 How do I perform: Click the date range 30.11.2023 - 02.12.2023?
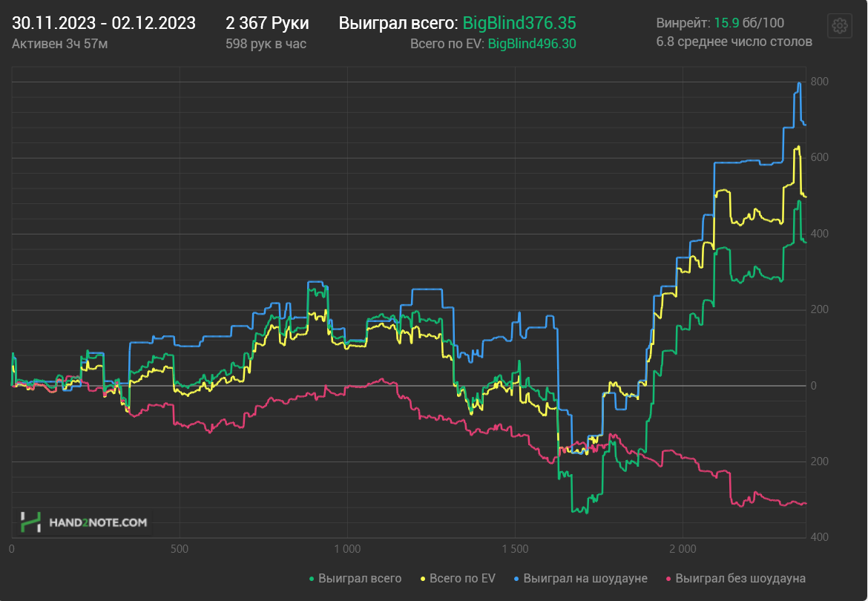tap(104, 23)
